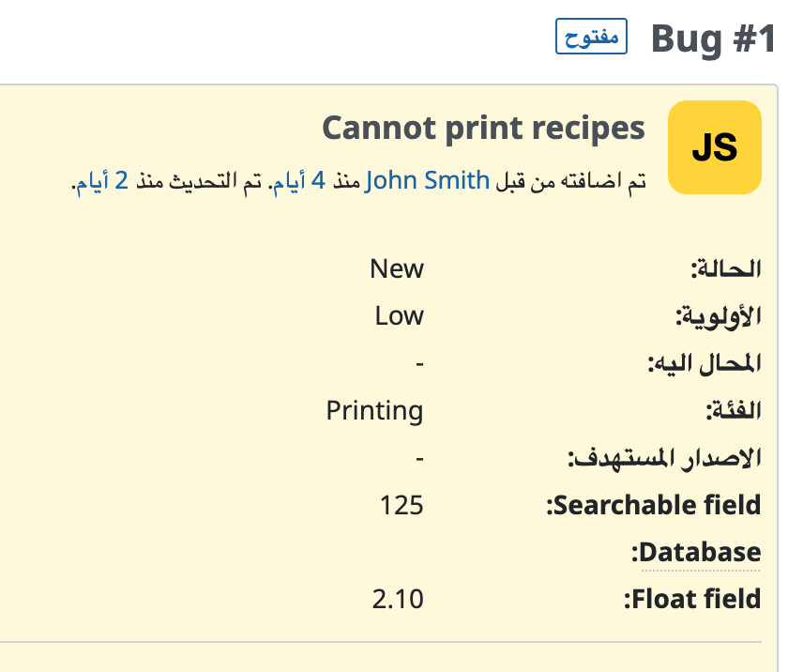Click the dotted-underlined "Database" label

700,552
